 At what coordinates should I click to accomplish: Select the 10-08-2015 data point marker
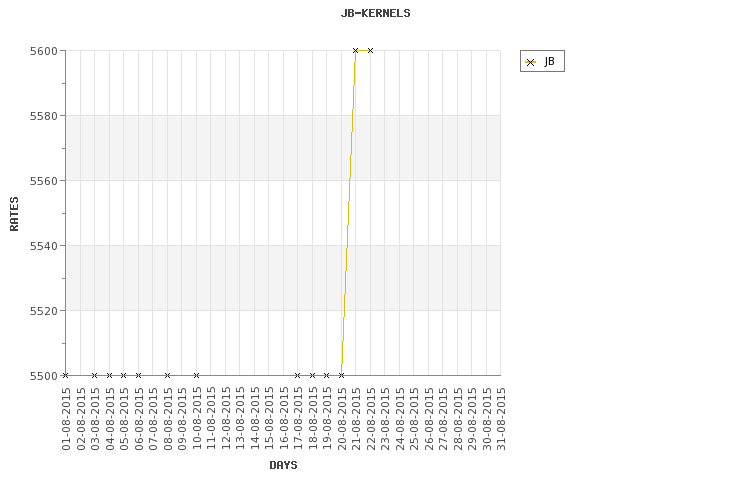point(196,376)
